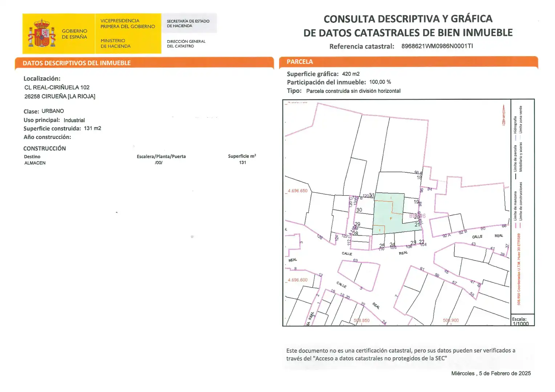The height and width of the screenshot is (392, 555).
Task: Click the '4.696.650' coordinate label
Action: (x=297, y=191)
